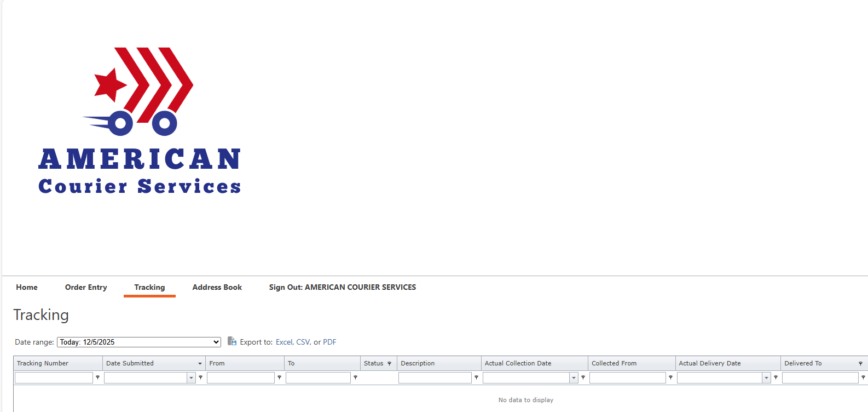Screen dimensions: 868x412
Task: Click the Tracking Number filter input field
Action: (54, 378)
